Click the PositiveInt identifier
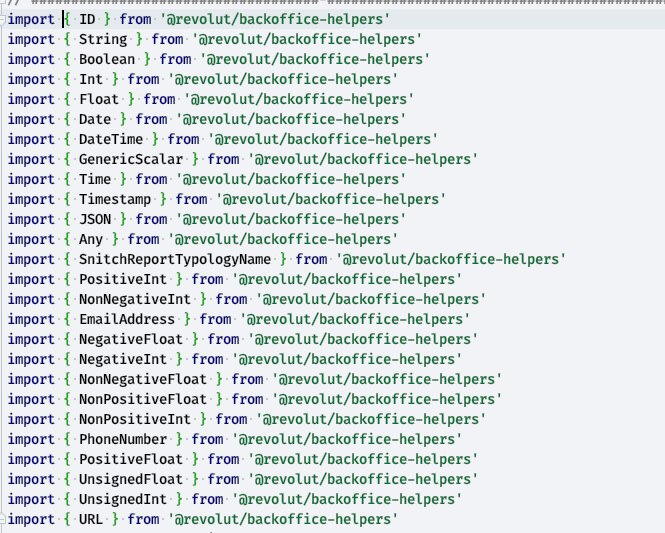This screenshot has height=533, width=665. (x=123, y=279)
